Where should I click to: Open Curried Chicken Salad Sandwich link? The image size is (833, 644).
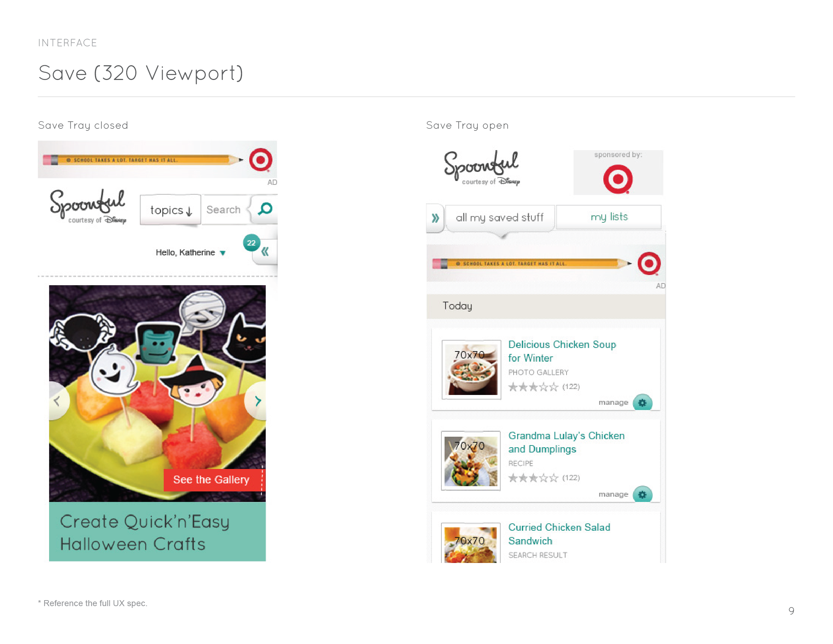(559, 534)
